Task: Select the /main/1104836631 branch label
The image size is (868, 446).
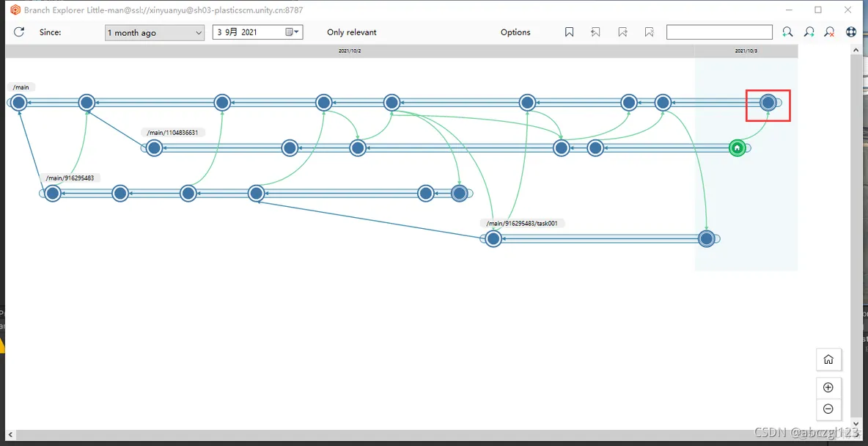Action: (172, 133)
